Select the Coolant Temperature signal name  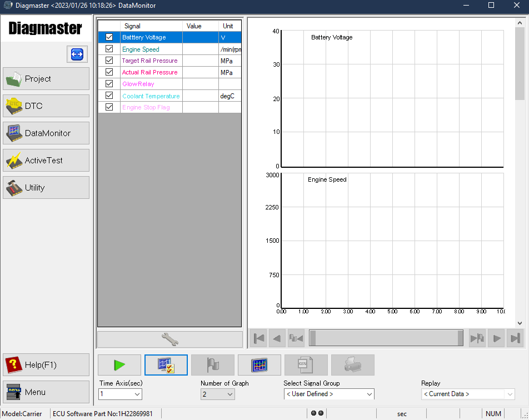click(x=151, y=96)
